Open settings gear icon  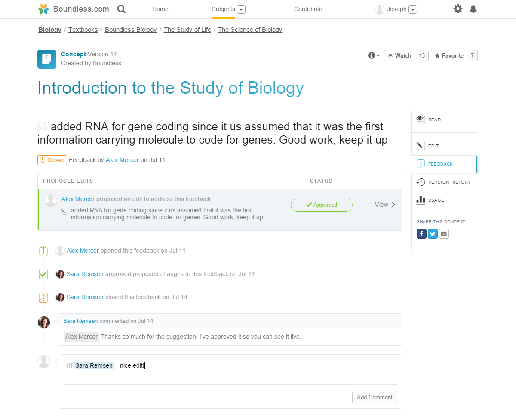pyautogui.click(x=458, y=9)
